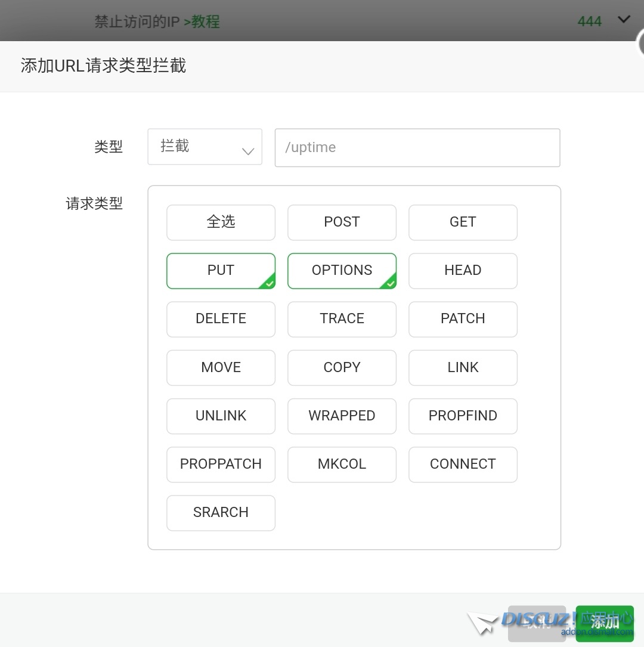
Task: Enable the MKCOL request type
Action: click(342, 465)
